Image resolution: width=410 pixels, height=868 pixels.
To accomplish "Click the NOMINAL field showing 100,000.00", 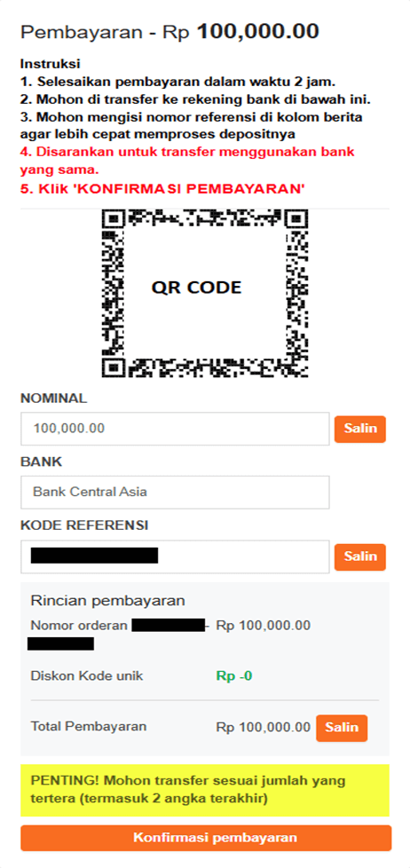I will [175, 429].
